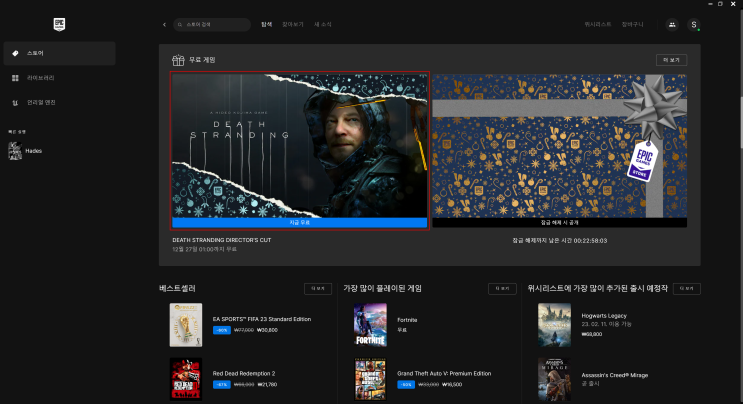
Task: Go back with the left chevron arrow
Action: (164, 25)
